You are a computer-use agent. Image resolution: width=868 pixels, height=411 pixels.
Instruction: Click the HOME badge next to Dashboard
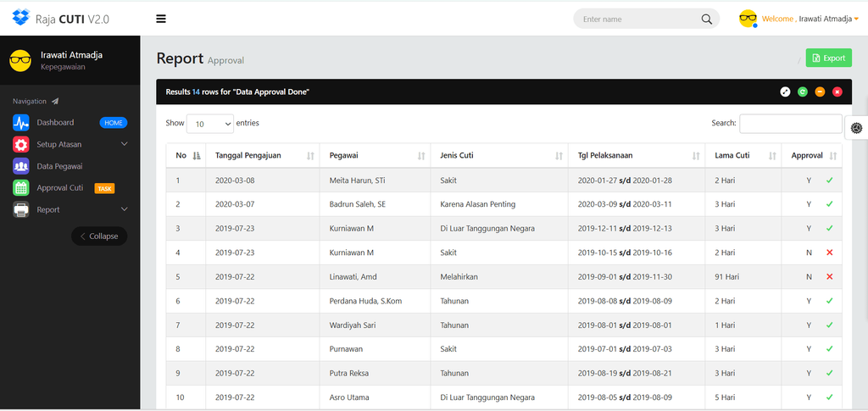pos(114,123)
